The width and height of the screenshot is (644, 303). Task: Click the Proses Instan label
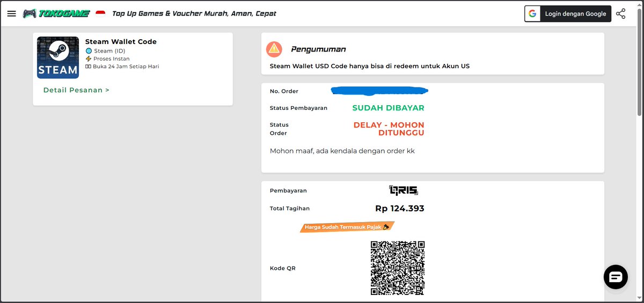(x=111, y=58)
